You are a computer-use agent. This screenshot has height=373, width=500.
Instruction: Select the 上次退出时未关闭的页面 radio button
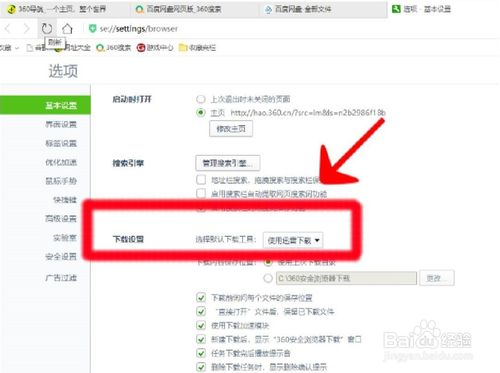pos(201,99)
